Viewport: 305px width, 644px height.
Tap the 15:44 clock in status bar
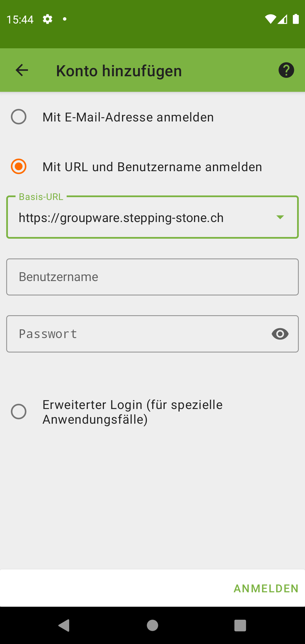coord(20,19)
